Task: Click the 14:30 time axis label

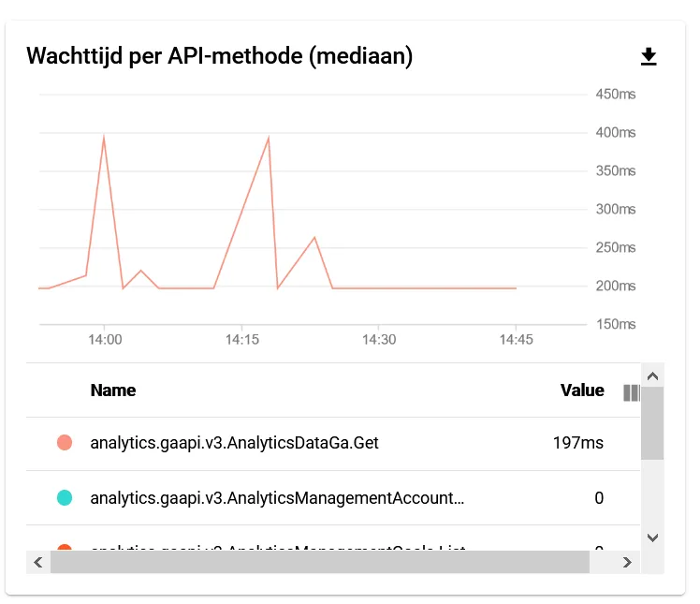Action: click(377, 340)
